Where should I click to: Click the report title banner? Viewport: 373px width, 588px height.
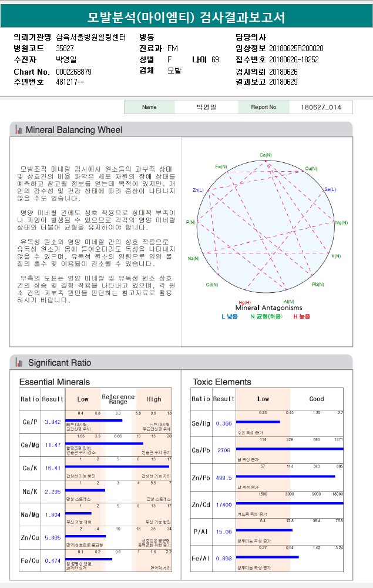coord(187,16)
